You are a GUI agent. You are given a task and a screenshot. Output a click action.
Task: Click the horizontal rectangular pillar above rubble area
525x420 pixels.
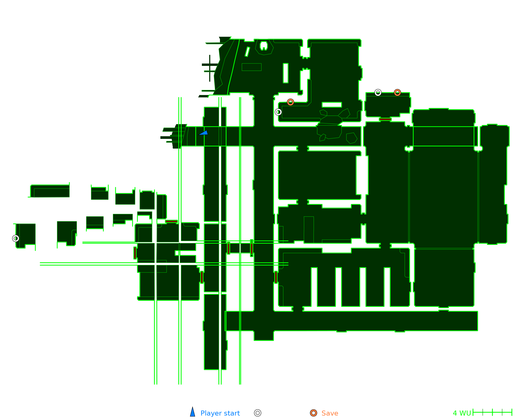tap(332, 105)
